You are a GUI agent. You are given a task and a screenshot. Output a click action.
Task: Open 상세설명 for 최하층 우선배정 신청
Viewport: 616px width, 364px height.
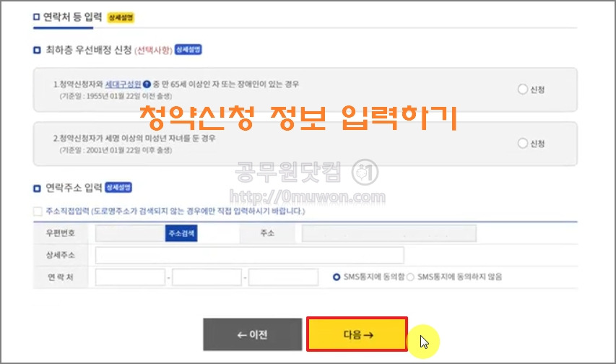coord(188,50)
